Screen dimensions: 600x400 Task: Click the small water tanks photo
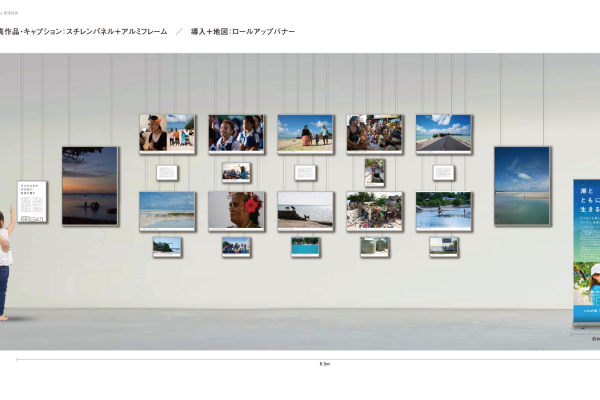click(x=374, y=246)
